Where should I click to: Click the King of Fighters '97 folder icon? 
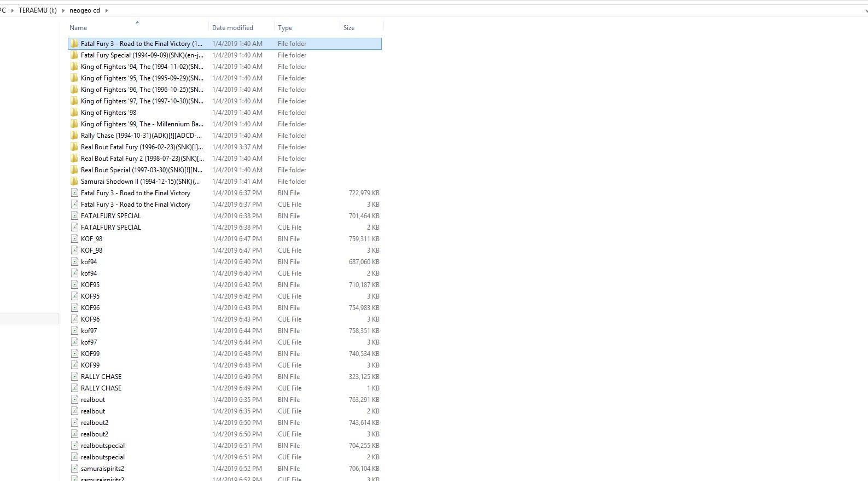click(74, 101)
